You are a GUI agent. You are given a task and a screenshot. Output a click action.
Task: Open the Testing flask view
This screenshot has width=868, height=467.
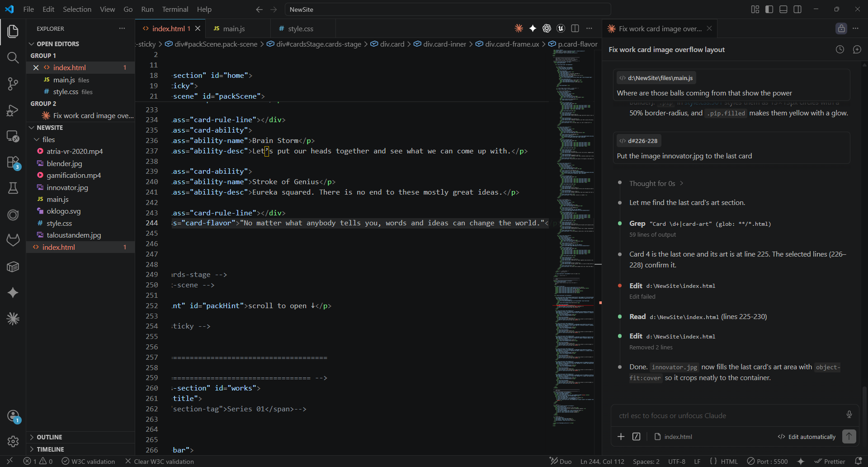coord(13,188)
